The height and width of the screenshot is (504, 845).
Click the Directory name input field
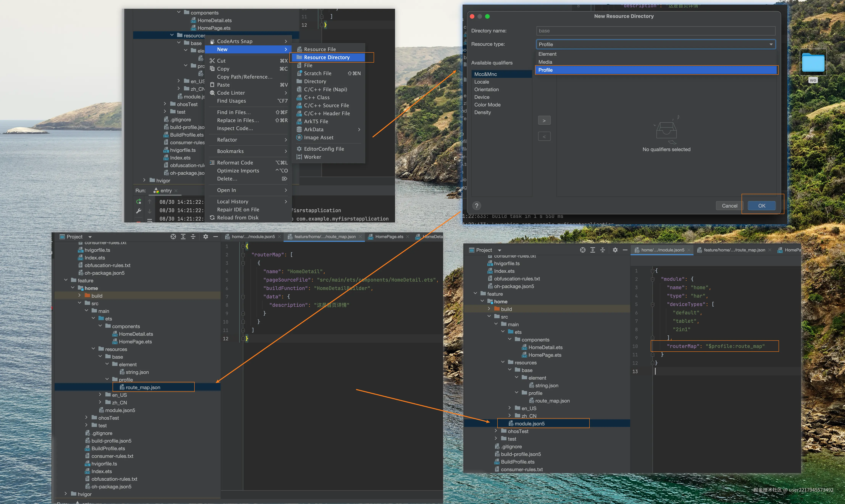point(656,31)
